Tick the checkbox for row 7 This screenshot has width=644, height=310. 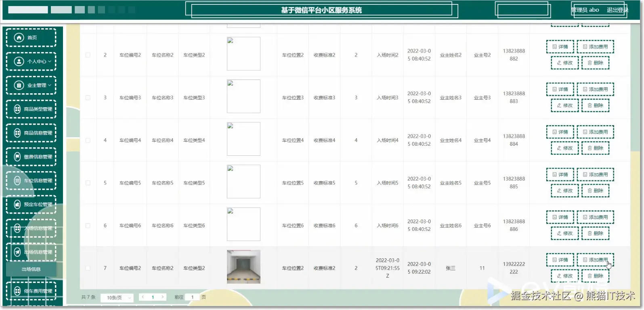click(88, 268)
